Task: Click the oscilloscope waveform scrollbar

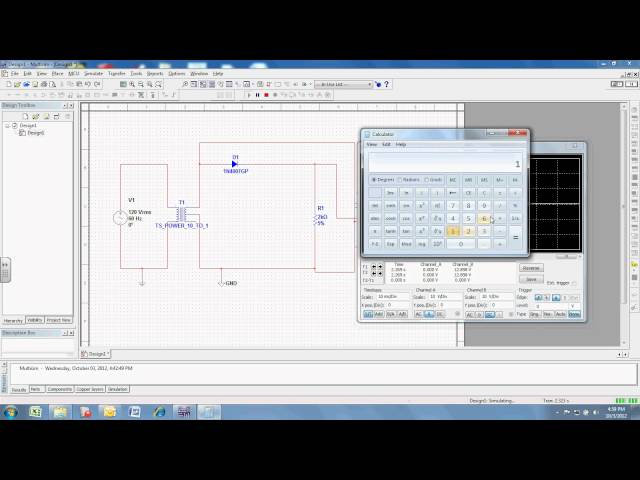Action: click(x=567, y=256)
